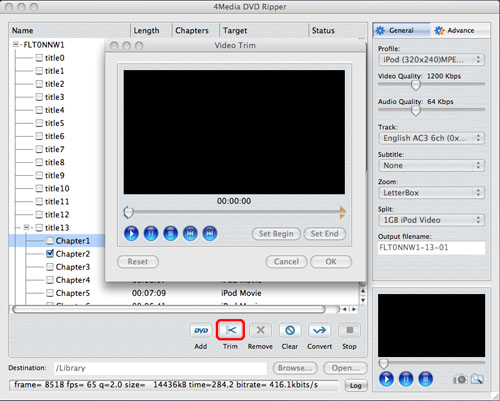Screen dimensions: 500x401
Task: Check the Chapter3 checkbox
Action: [50, 267]
